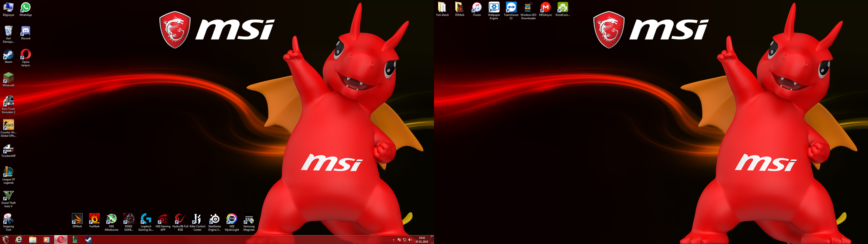Select the Discord desktop shortcut

pos(25,33)
